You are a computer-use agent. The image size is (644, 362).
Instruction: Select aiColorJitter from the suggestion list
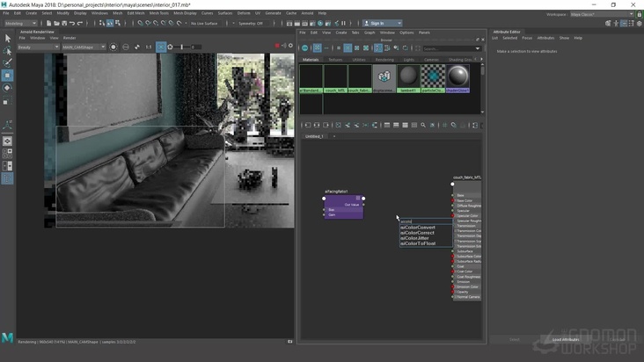tap(415, 238)
